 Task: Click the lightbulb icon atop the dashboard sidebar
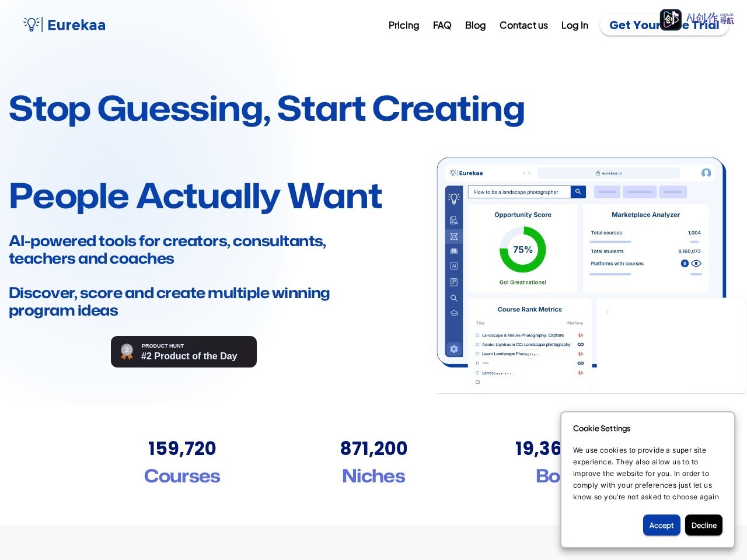[453, 198]
